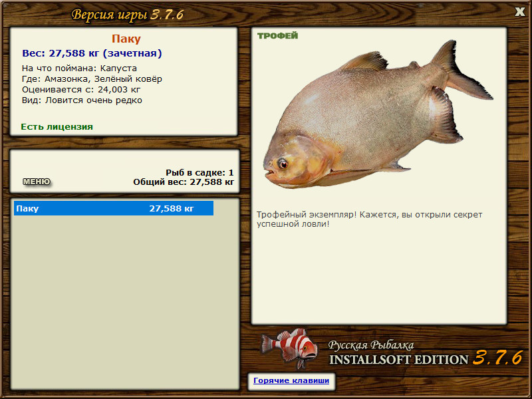Click the Русская Рыбалка logo text
This screenshot has height=399, width=532.
(x=371, y=345)
